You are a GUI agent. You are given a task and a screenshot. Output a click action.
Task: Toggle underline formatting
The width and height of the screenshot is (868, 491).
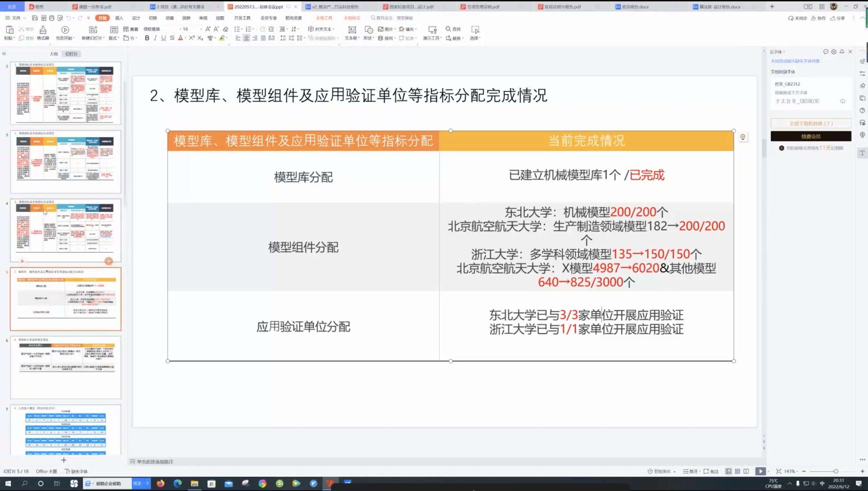(163, 38)
